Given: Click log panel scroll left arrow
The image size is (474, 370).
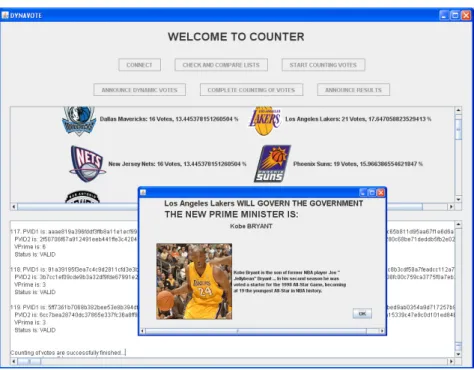Looking at the screenshot, I should pos(14,361).
